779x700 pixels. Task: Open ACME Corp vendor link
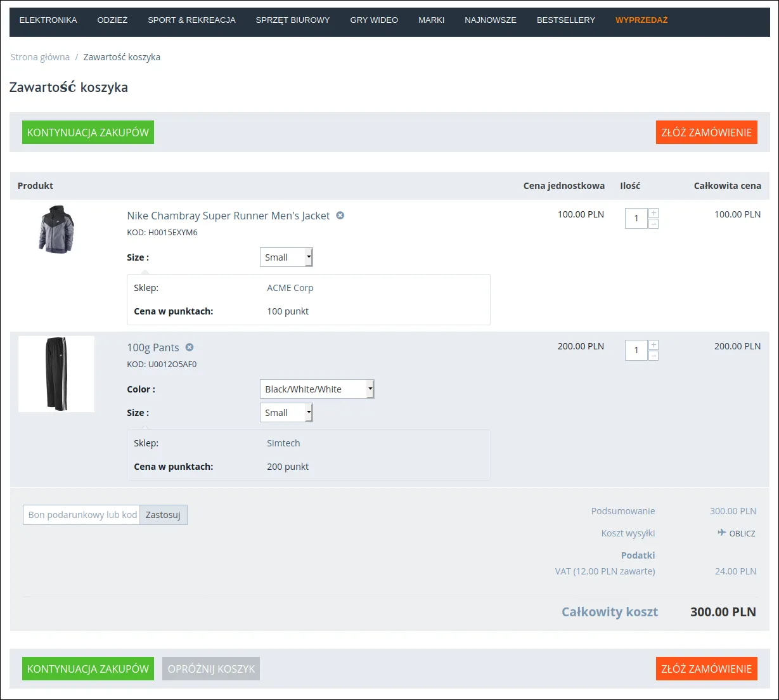click(x=290, y=288)
